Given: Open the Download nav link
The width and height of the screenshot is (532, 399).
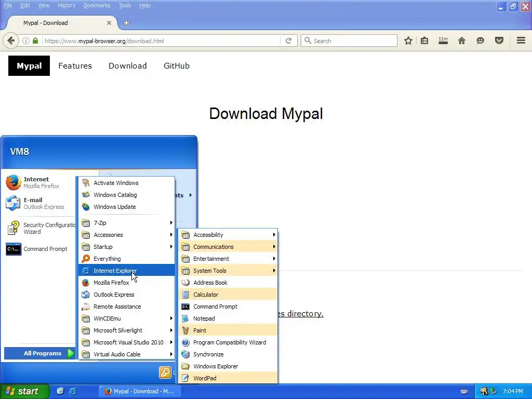Looking at the screenshot, I should [x=128, y=66].
